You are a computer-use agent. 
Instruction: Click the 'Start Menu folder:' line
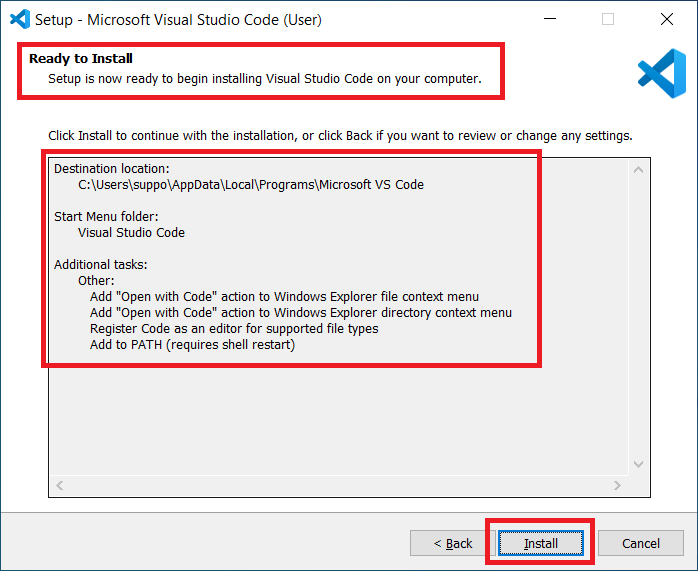[106, 217]
